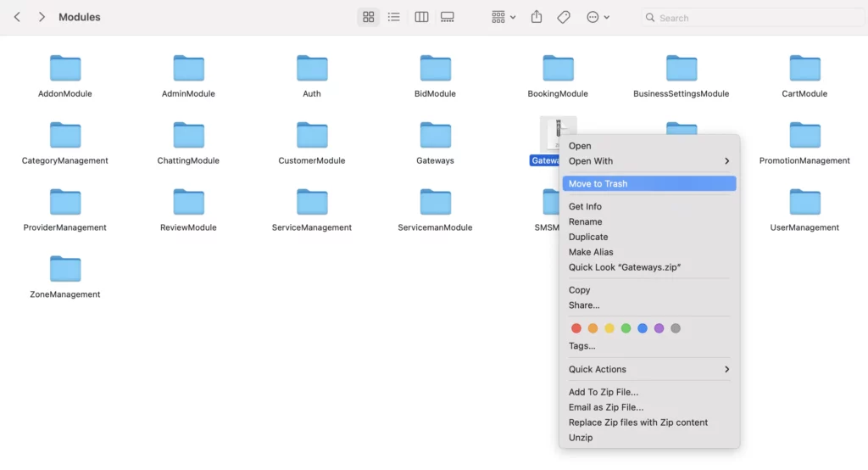Apply the blue tag color
The image size is (868, 470).
tap(643, 328)
